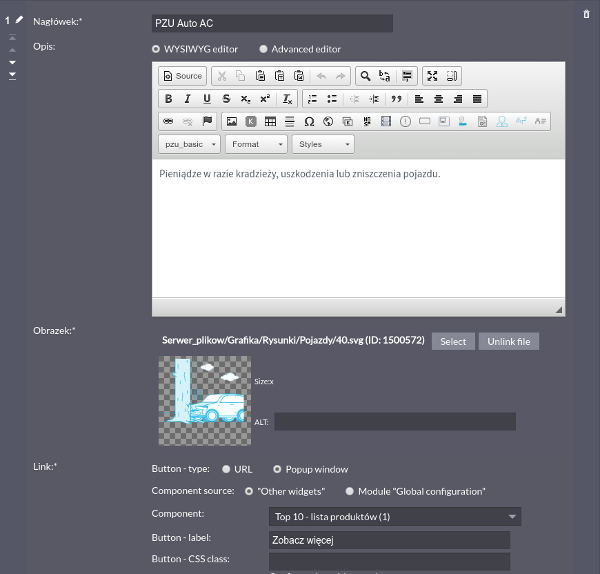Screen dimensions: 600x574
Task: Insert a table via toolbar icon
Action: [x=270, y=122]
